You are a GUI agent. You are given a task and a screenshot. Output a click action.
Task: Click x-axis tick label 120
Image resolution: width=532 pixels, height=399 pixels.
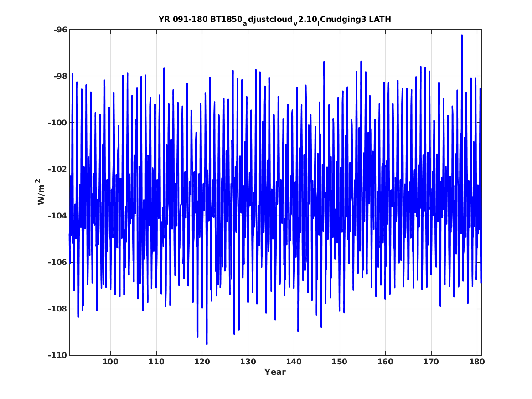(x=202, y=362)
